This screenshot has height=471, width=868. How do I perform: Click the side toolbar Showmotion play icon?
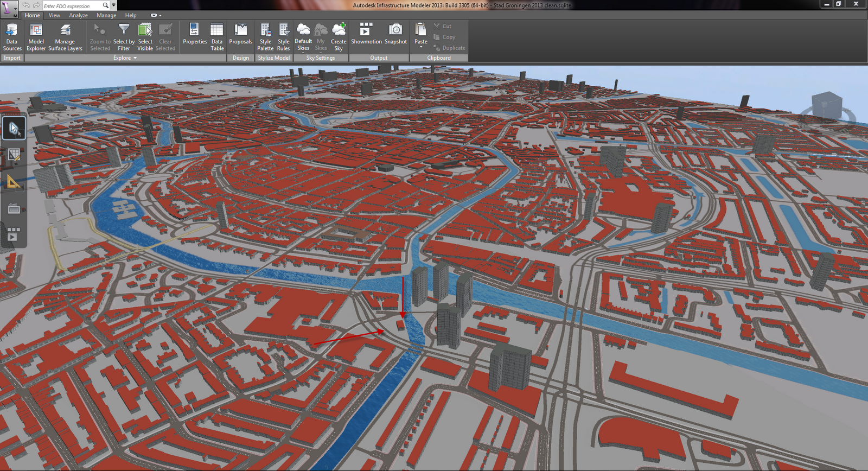coord(14,234)
